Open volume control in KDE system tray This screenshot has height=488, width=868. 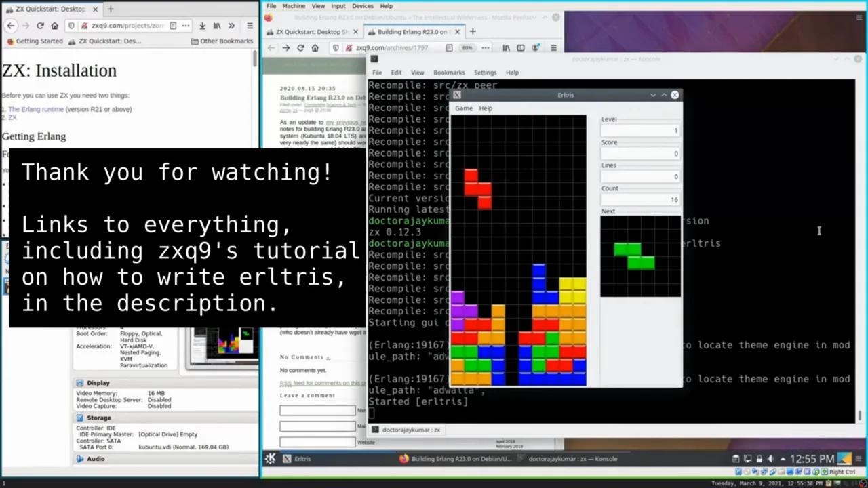tap(770, 459)
